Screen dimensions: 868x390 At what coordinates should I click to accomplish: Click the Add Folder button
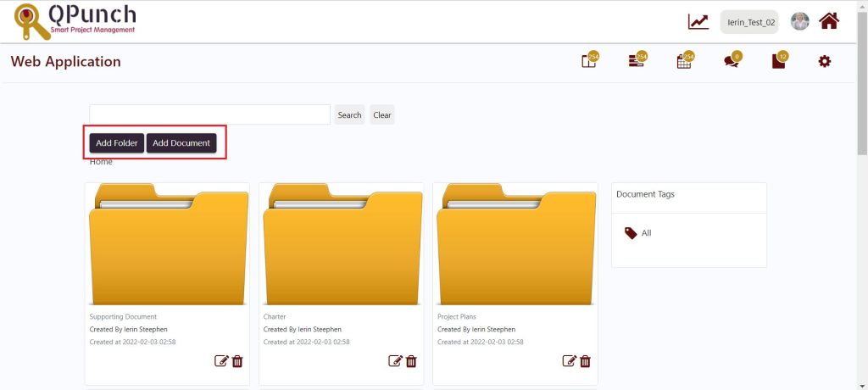(x=117, y=143)
